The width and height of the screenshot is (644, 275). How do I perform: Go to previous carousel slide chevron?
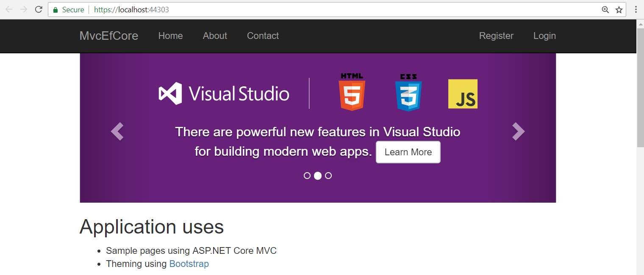tap(117, 131)
